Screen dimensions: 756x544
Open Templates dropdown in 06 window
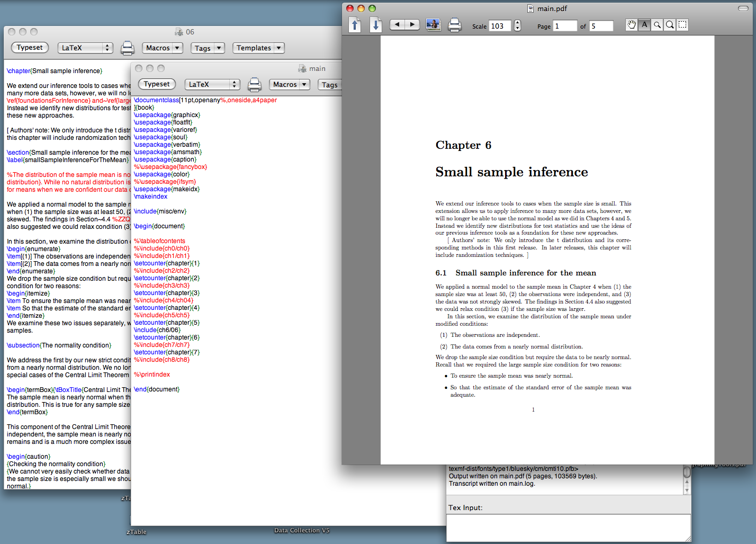click(x=258, y=48)
